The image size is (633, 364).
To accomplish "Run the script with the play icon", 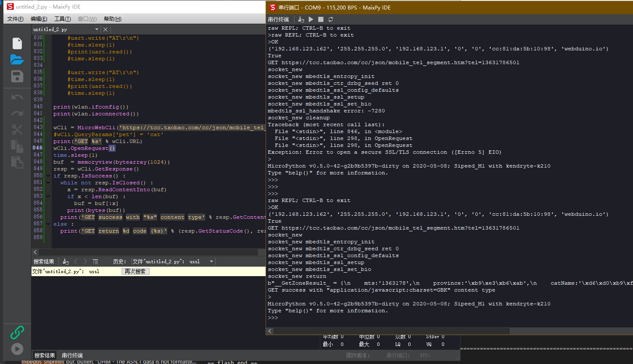I will point(17,349).
